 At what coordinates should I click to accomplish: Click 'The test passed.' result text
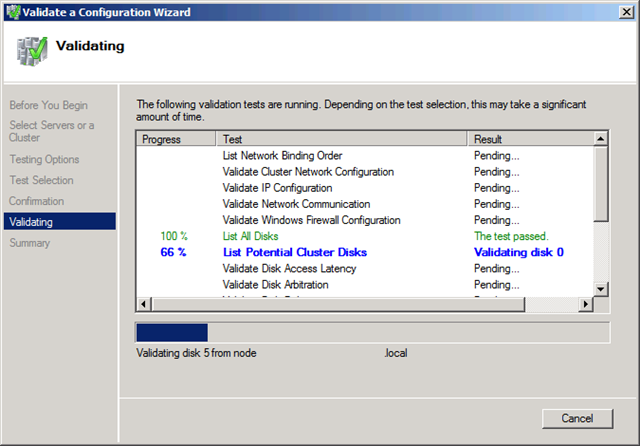(x=511, y=236)
